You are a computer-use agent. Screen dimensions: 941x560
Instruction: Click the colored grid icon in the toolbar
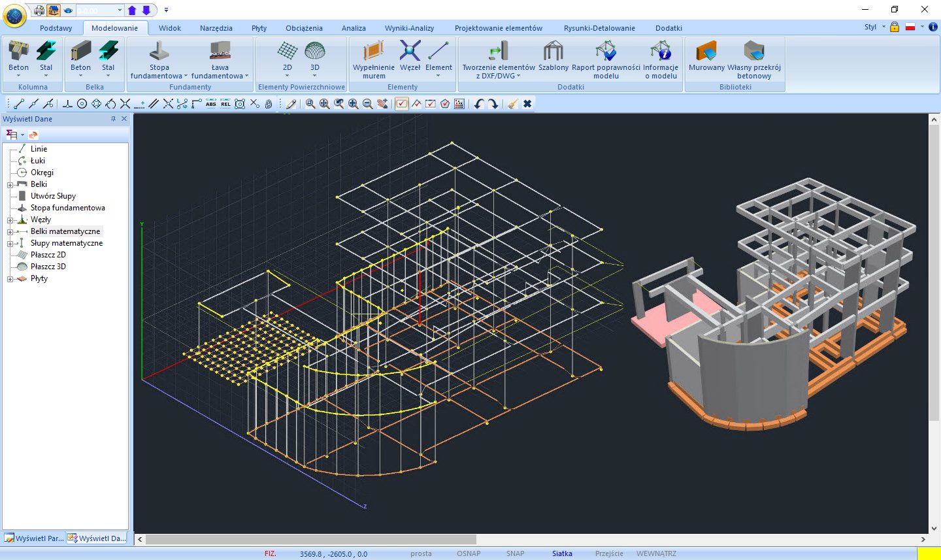click(459, 104)
